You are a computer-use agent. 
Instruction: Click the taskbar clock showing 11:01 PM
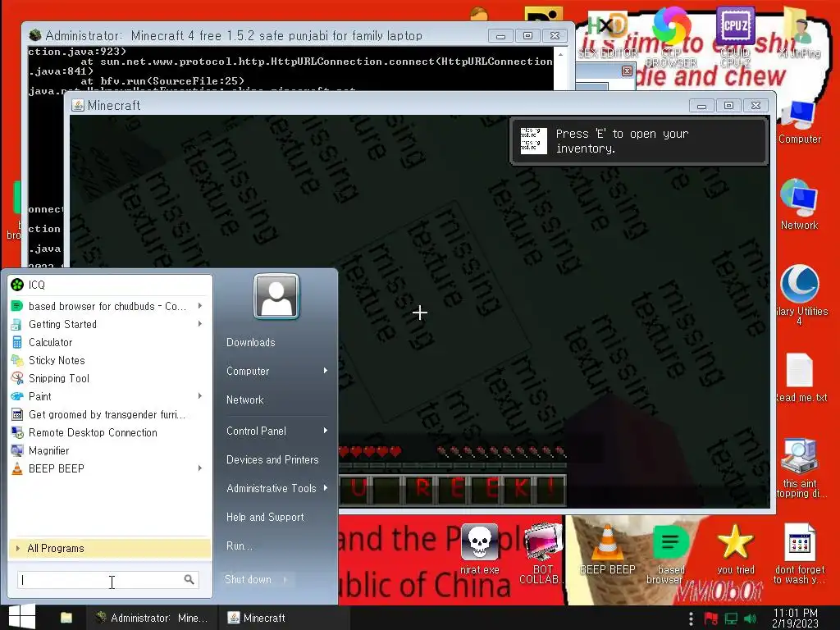click(795, 619)
